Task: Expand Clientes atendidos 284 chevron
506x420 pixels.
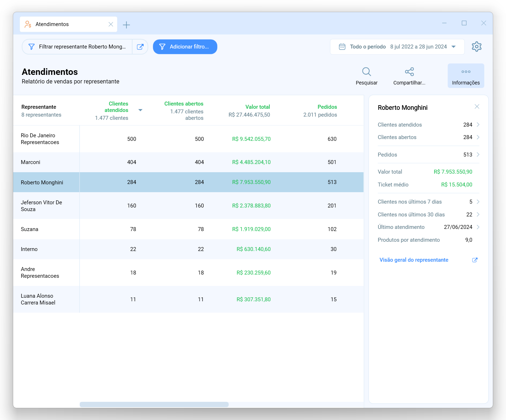Action: 478,124
